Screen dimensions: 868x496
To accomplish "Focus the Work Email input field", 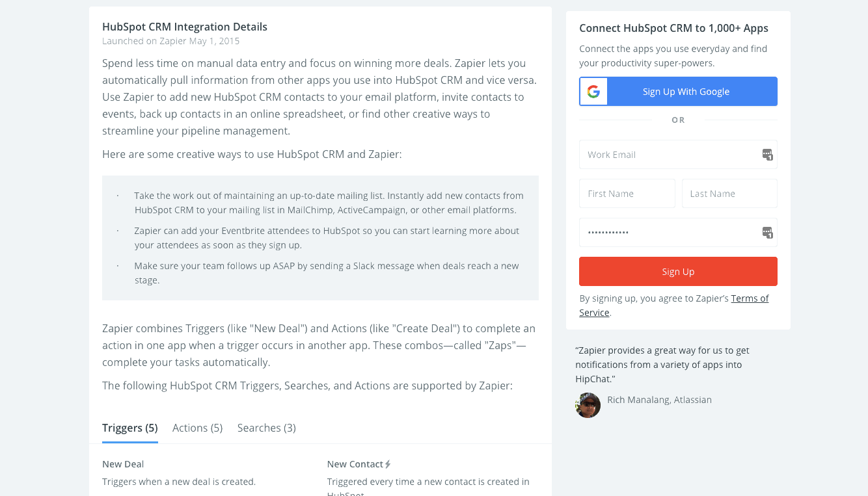I will click(x=678, y=155).
